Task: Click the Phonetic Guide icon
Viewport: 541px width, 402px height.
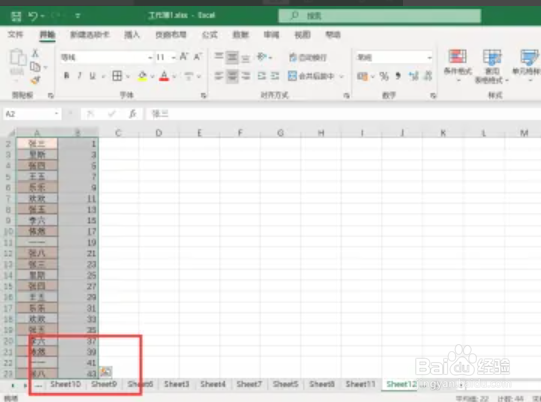Action: click(189, 76)
